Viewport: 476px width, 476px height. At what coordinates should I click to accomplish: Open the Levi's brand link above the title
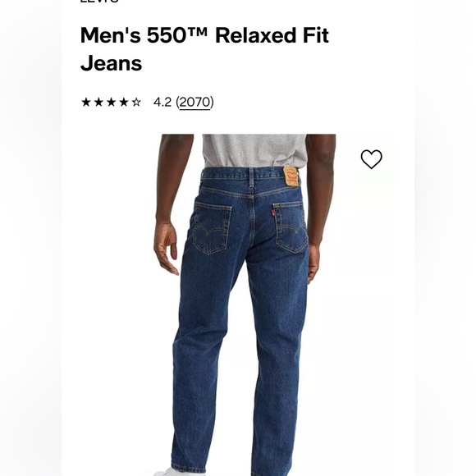(x=99, y=1)
